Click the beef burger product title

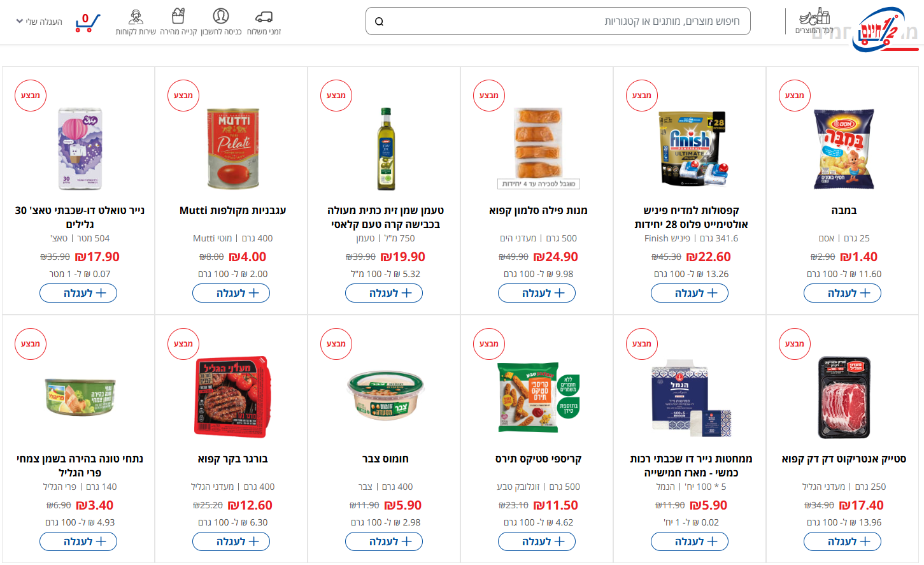point(232,459)
